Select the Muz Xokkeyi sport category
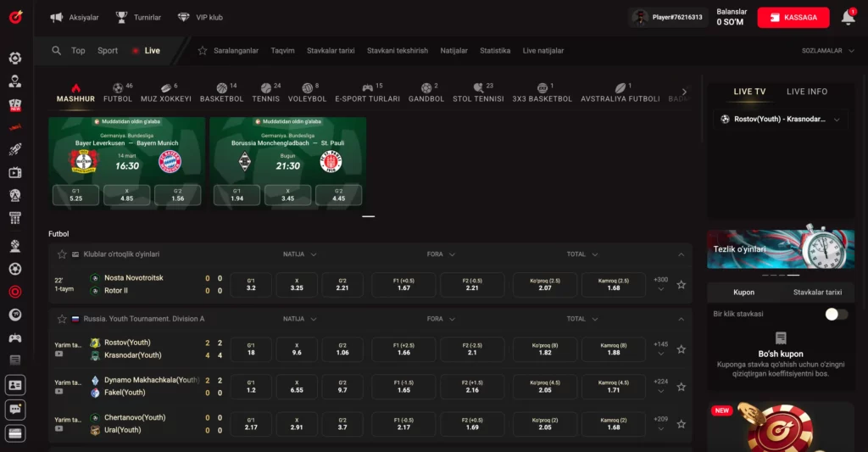Image resolution: width=868 pixels, height=452 pixels. click(166, 92)
